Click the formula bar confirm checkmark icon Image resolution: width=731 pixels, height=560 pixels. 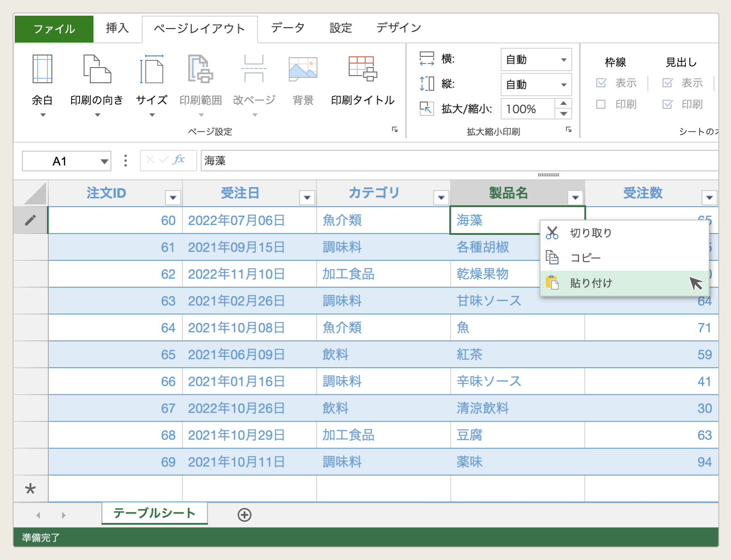pos(164,160)
